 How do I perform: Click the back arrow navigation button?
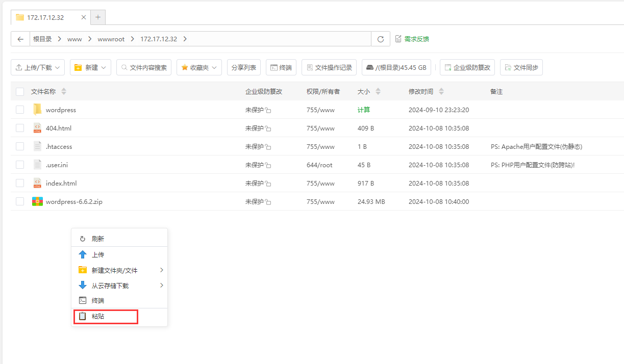click(20, 39)
